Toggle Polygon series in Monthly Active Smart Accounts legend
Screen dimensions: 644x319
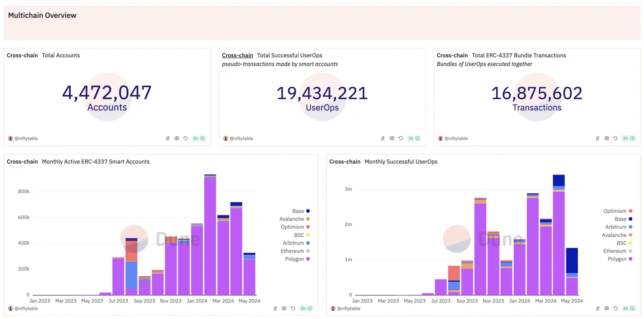(x=295, y=259)
